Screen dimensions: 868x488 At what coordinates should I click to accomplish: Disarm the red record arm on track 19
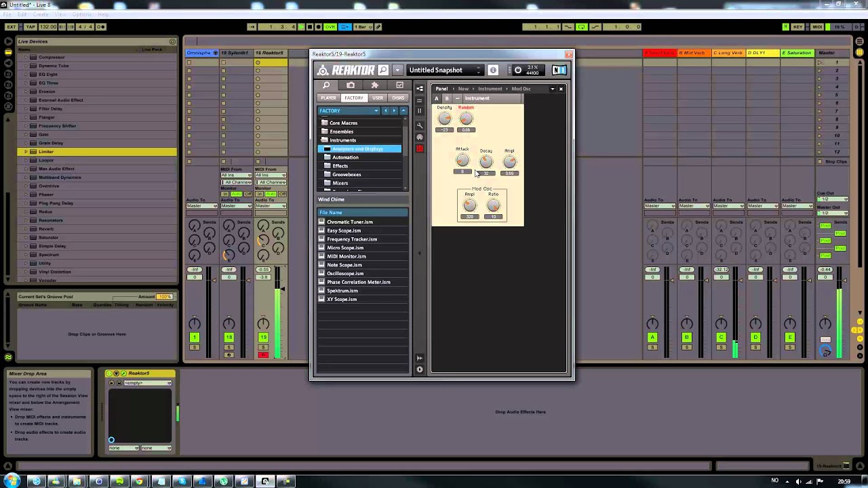click(263, 354)
